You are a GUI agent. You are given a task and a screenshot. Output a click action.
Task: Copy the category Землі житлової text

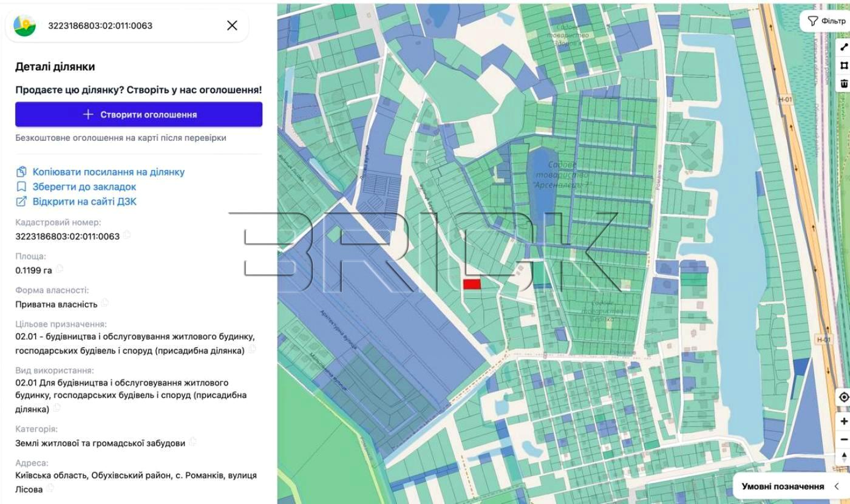pyautogui.click(x=192, y=442)
